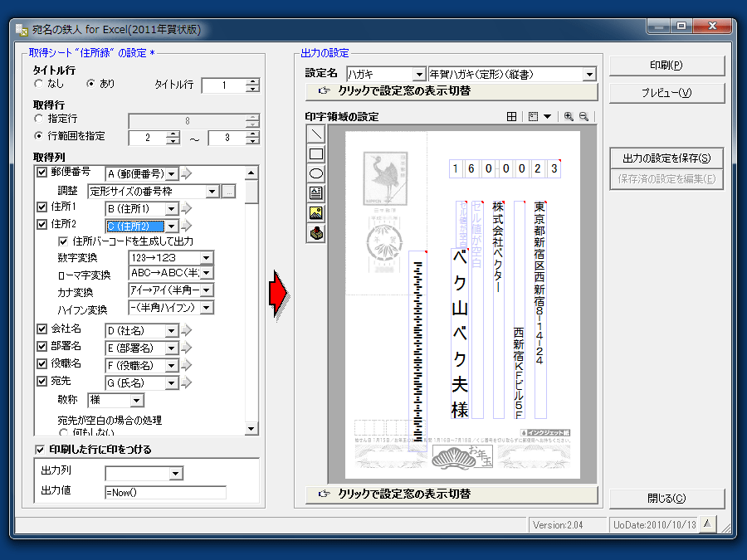Select the なし title row radio button
Viewport: 747px width, 560px height.
click(38, 84)
